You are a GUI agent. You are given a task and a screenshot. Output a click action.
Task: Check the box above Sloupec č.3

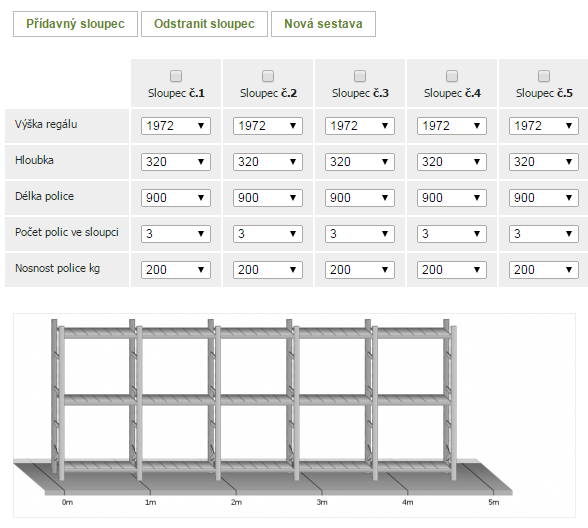pos(360,76)
